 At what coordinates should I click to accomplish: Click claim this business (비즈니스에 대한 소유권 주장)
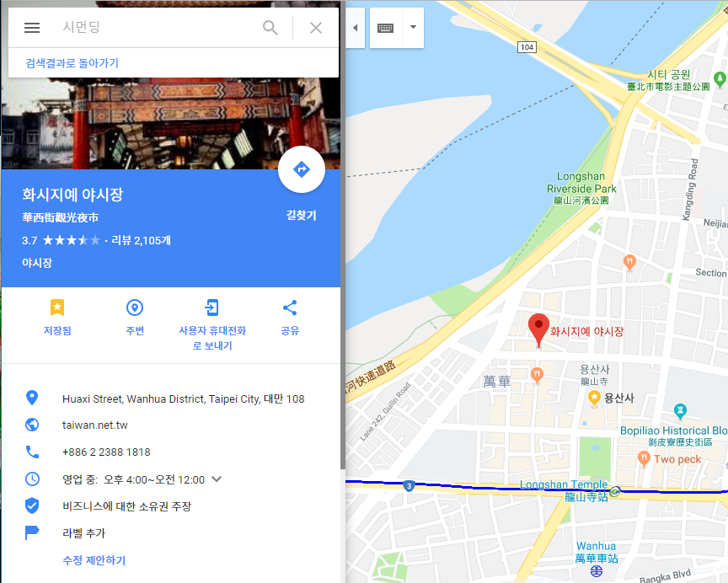[x=126, y=506]
